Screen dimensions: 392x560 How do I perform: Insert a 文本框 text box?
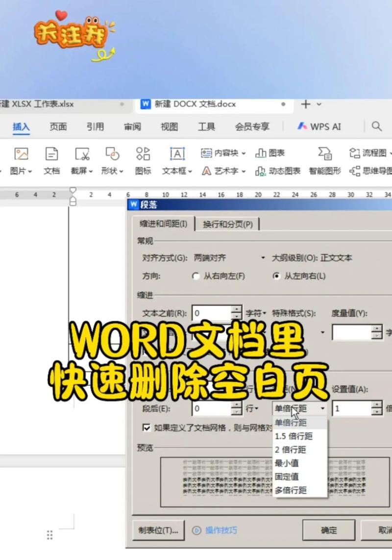click(177, 161)
